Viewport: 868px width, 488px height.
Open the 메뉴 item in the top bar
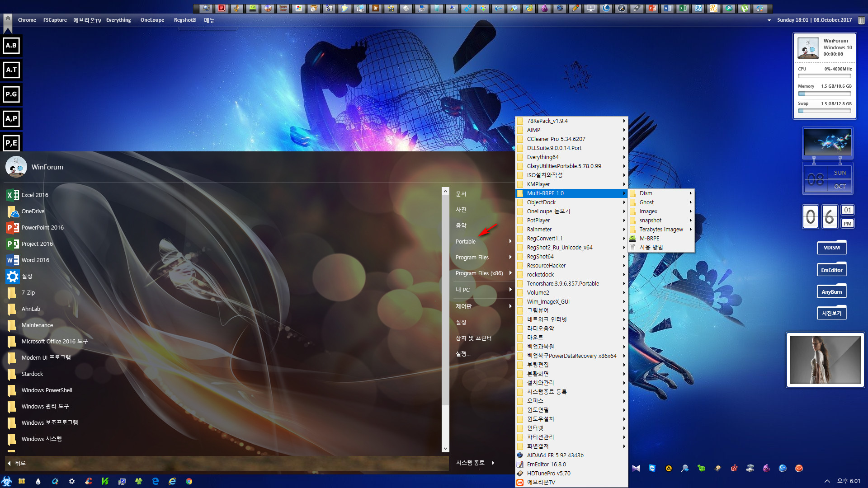[209, 20]
